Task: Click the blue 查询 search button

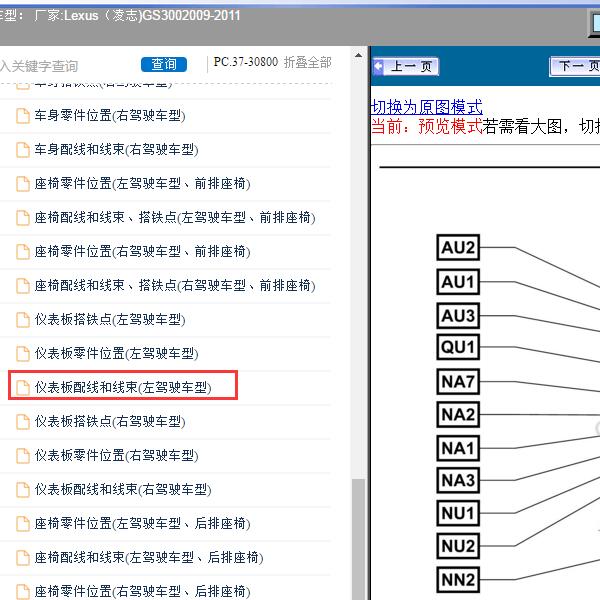Action: [164, 64]
